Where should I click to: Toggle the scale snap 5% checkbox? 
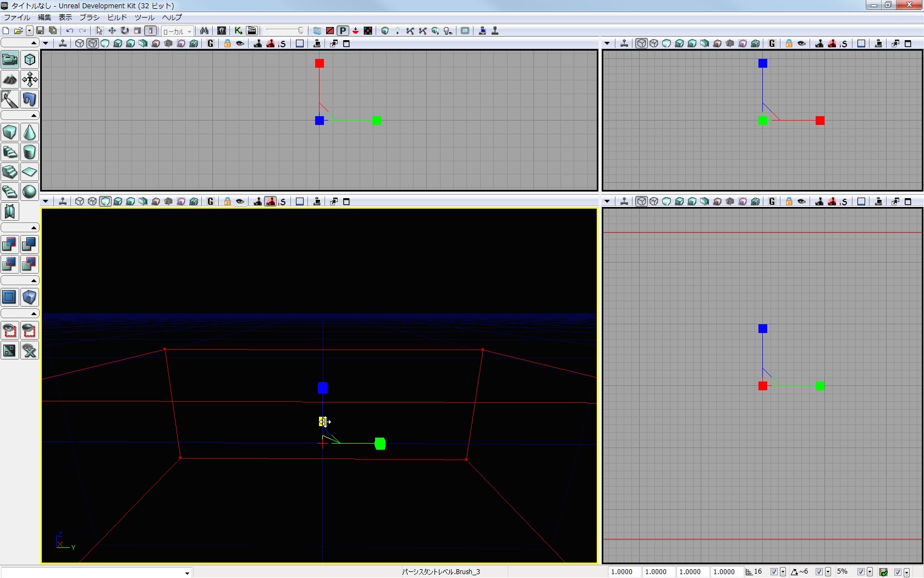coord(861,572)
